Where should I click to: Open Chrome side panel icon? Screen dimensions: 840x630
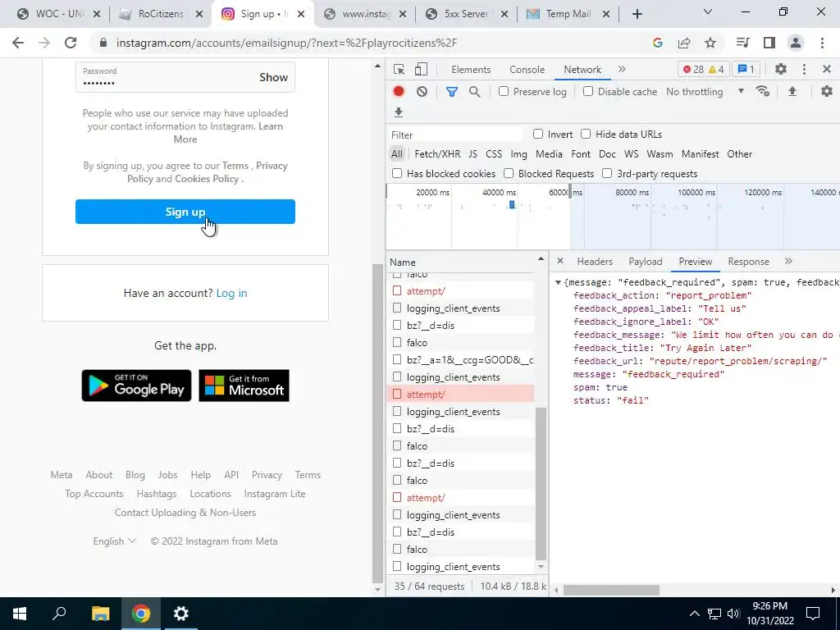769,43
